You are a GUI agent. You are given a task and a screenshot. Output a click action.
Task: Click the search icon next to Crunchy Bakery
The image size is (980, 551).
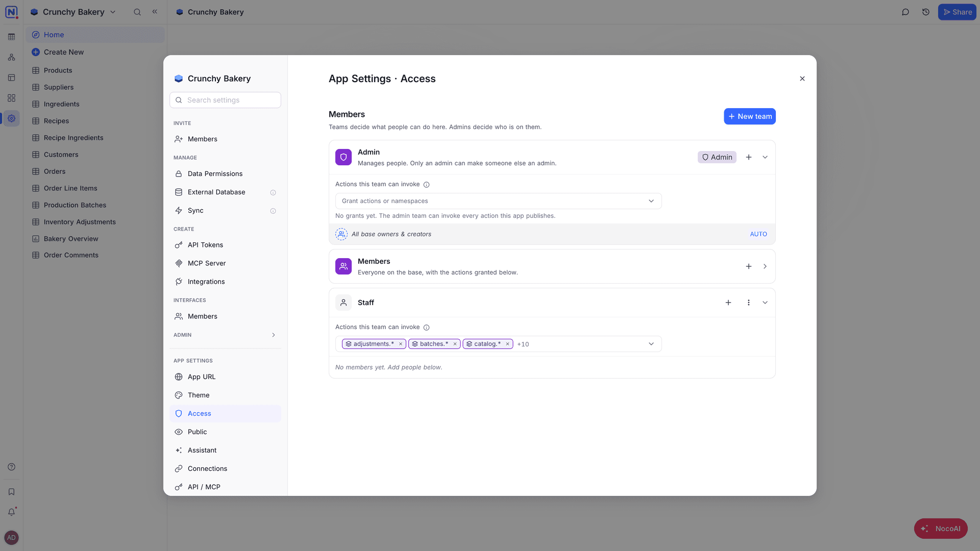[137, 12]
